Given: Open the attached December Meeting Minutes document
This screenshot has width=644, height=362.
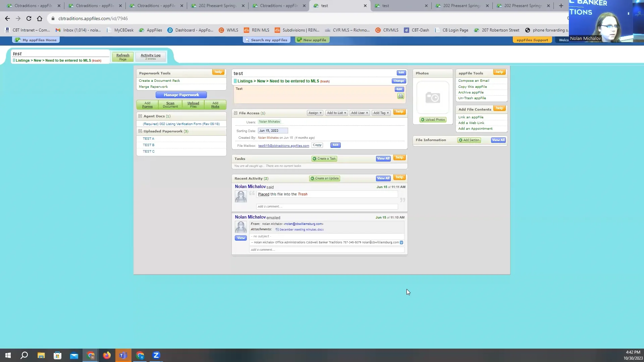Looking at the screenshot, I should (301, 229).
